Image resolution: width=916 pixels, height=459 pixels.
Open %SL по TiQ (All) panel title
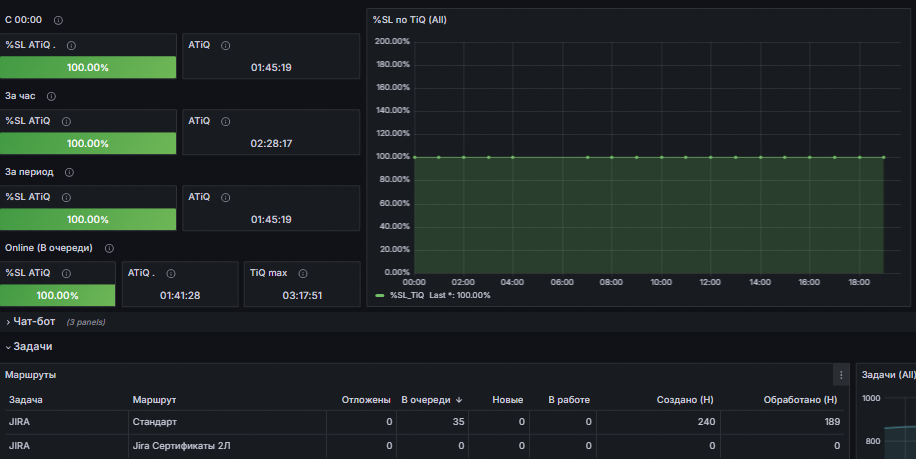pos(410,20)
